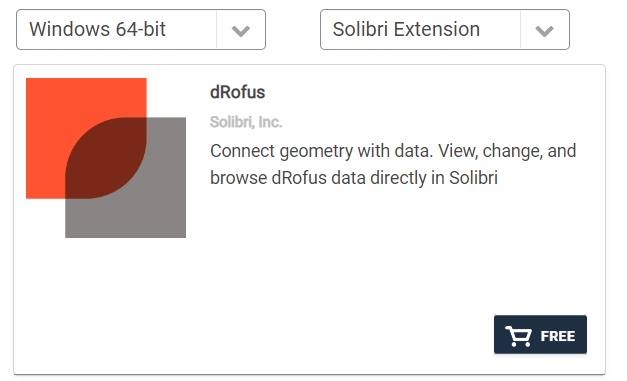Click the white space left of the FREE button
This screenshot has height=381, width=627.
[x=340, y=335]
